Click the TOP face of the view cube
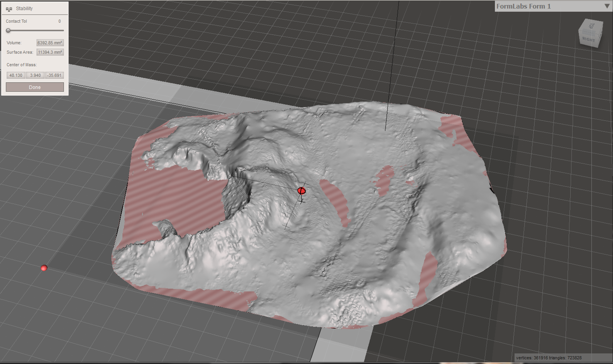 point(592,26)
